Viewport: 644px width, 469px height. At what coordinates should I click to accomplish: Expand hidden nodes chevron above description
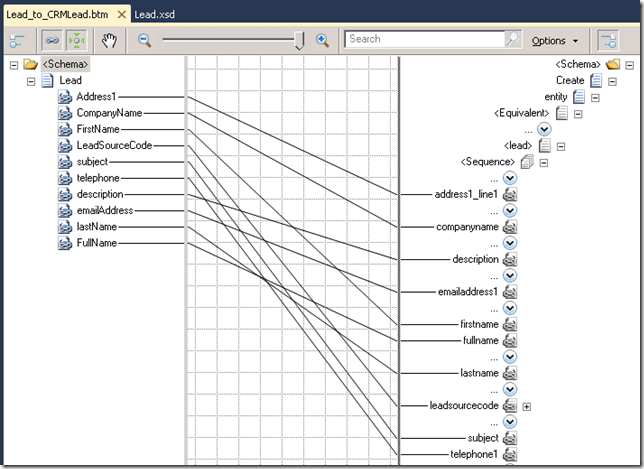(x=510, y=243)
